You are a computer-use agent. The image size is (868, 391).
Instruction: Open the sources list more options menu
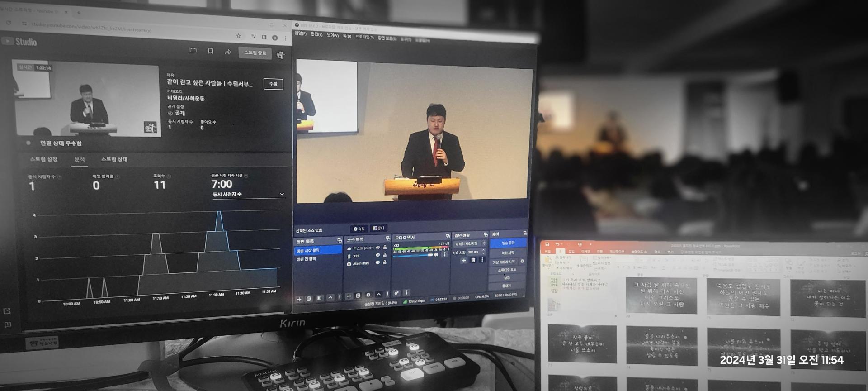coord(387,294)
